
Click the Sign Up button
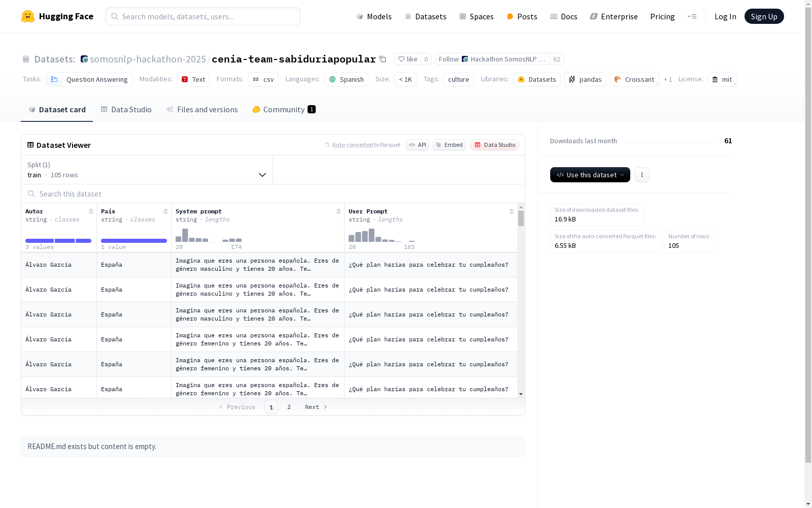764,16
